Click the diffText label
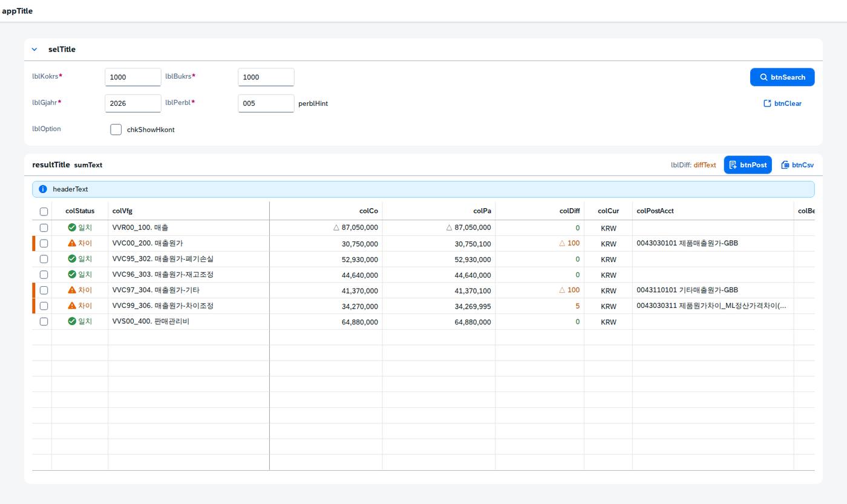Screen dimensions: 847x504 click(705, 165)
